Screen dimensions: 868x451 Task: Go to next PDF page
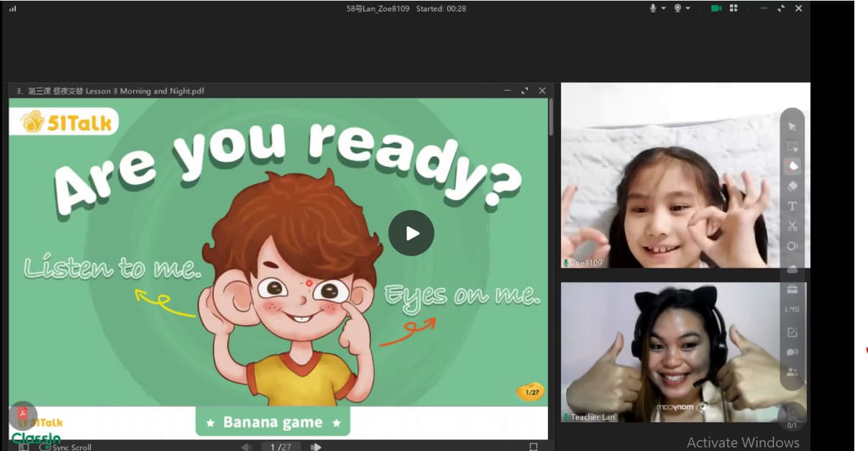coord(316,447)
